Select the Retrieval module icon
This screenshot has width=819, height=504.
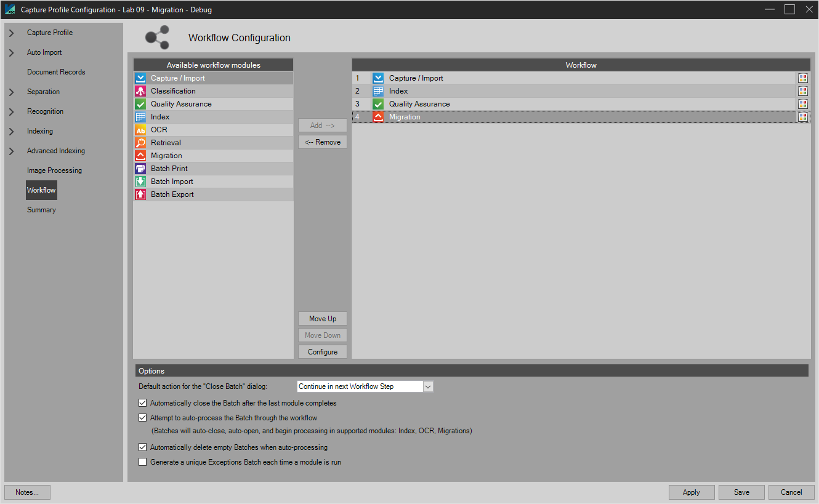[x=140, y=143]
